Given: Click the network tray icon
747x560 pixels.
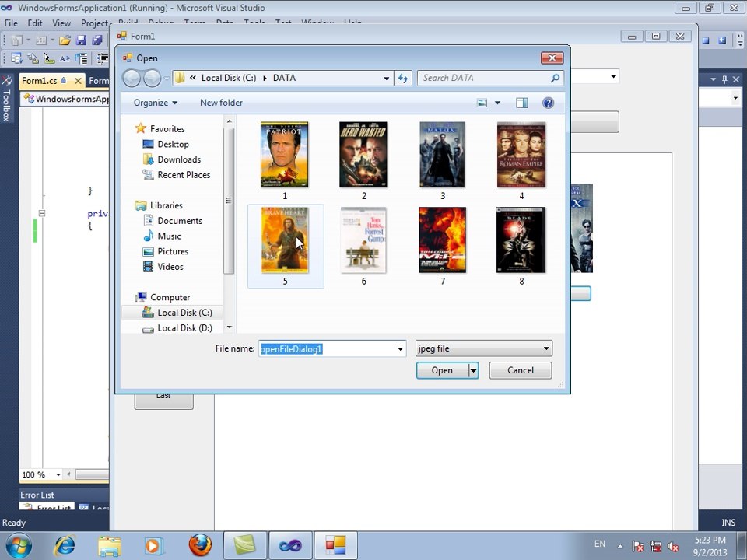Looking at the screenshot, I should pyautogui.click(x=655, y=546).
